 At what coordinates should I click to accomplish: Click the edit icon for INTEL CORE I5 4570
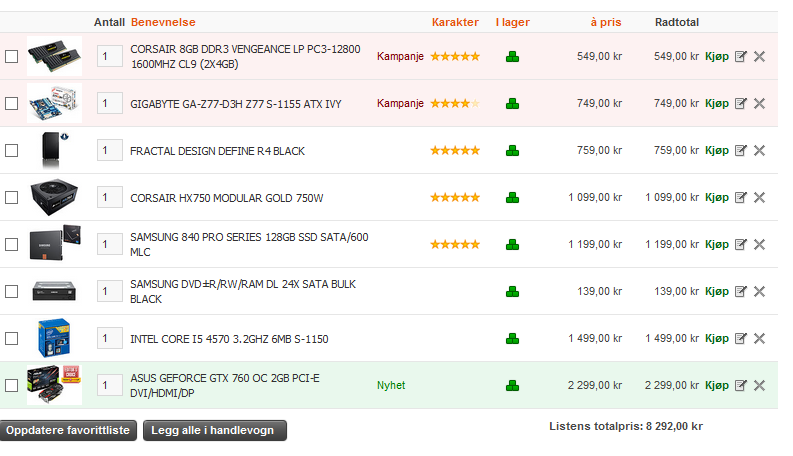(x=740, y=338)
